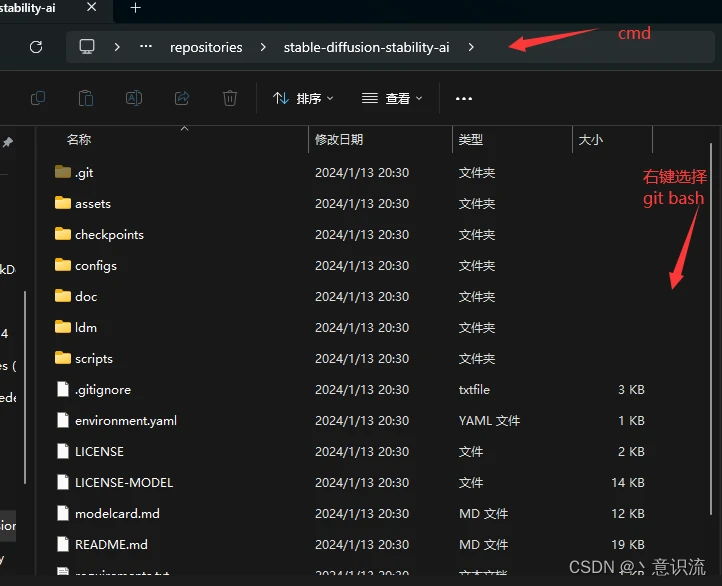Image resolution: width=722 pixels, height=586 pixels.
Task: Sort by 修改日期 column header
Action: point(339,139)
